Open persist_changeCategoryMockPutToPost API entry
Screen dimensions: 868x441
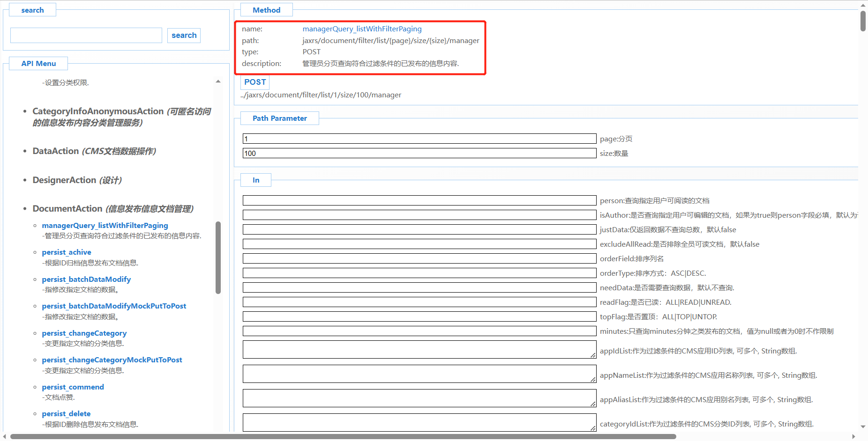[x=112, y=360]
